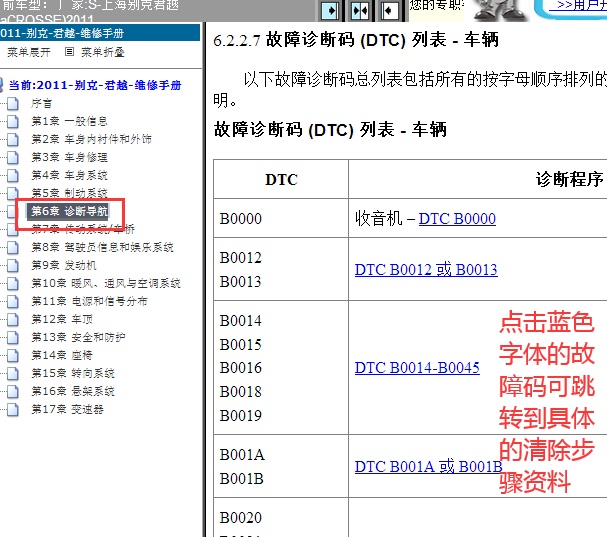Click the page icon for 第11章 电源和信号分布
Viewport: 607px width, 537px height.
[13, 301]
